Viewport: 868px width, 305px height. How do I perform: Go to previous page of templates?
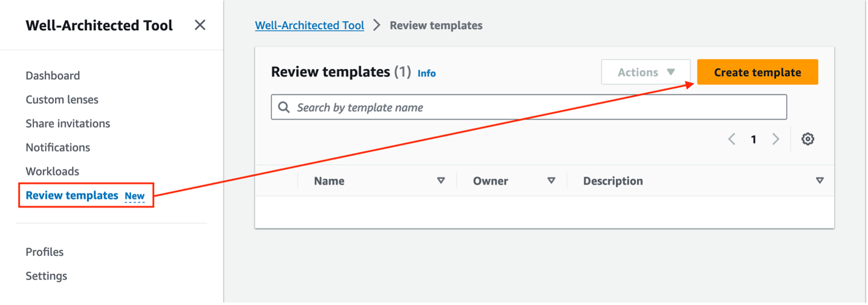(x=731, y=139)
